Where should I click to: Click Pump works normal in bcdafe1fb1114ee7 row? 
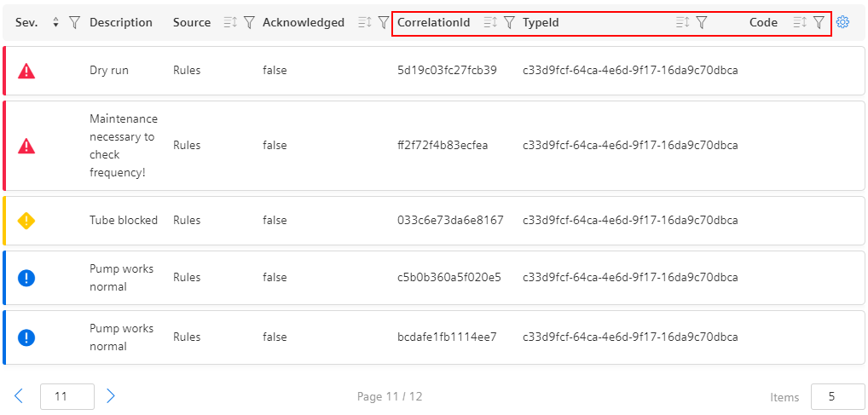click(122, 337)
